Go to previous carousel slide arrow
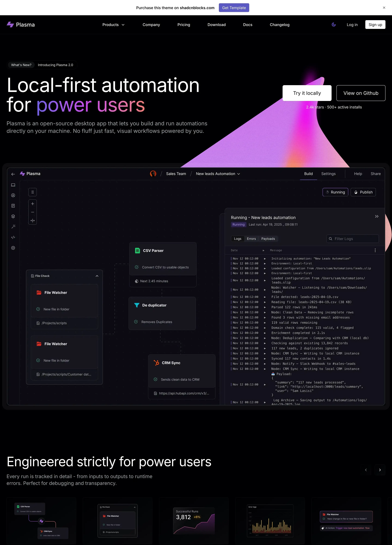This screenshot has width=392, height=545. 366,470
